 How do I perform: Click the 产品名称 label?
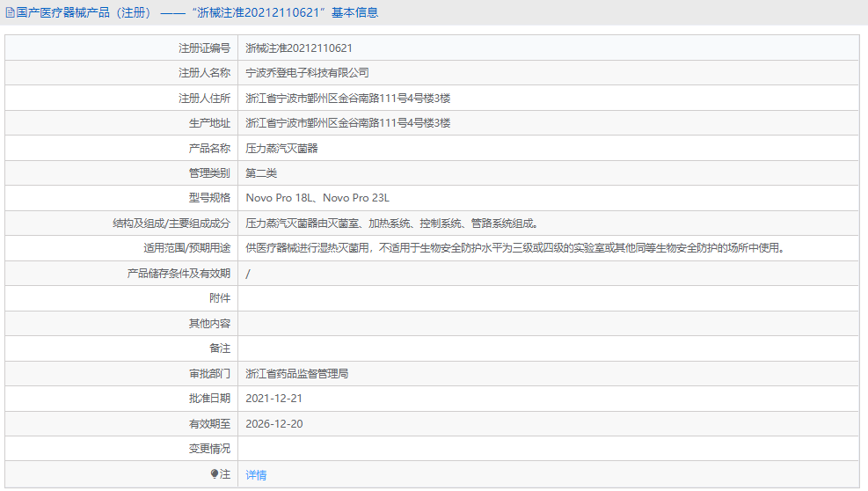[x=209, y=148]
